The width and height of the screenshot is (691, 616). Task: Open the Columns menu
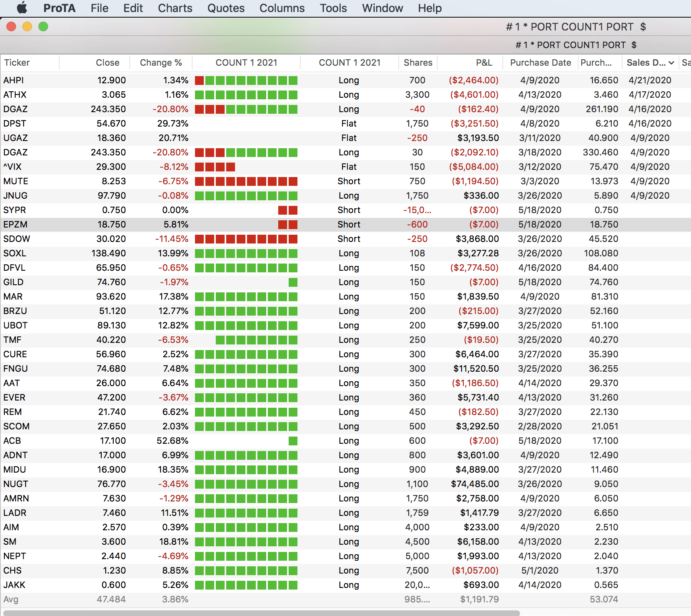(x=282, y=8)
